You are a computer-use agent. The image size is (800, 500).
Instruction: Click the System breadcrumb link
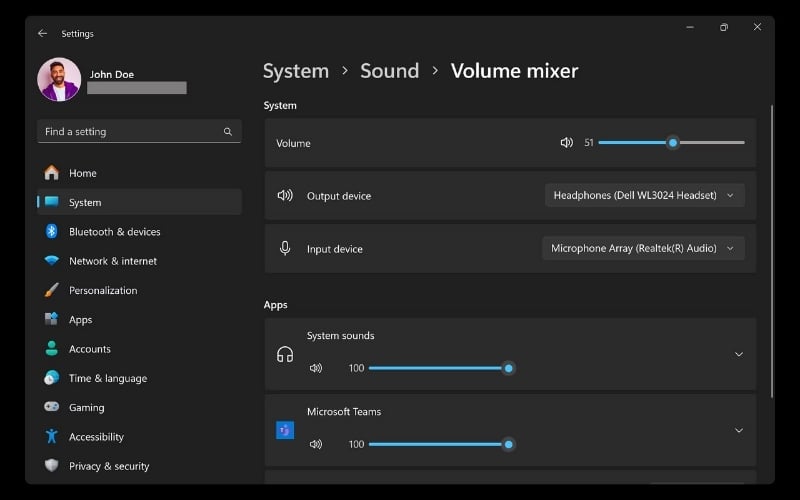tap(295, 71)
